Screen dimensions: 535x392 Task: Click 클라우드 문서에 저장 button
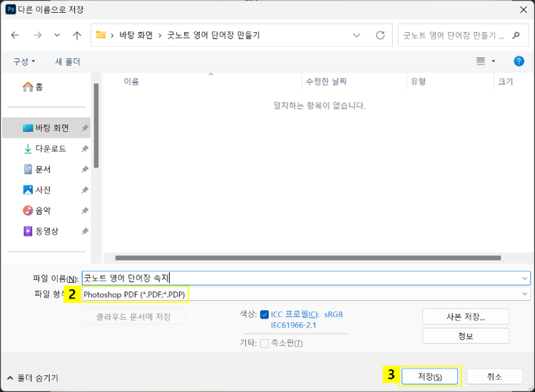pyautogui.click(x=133, y=316)
